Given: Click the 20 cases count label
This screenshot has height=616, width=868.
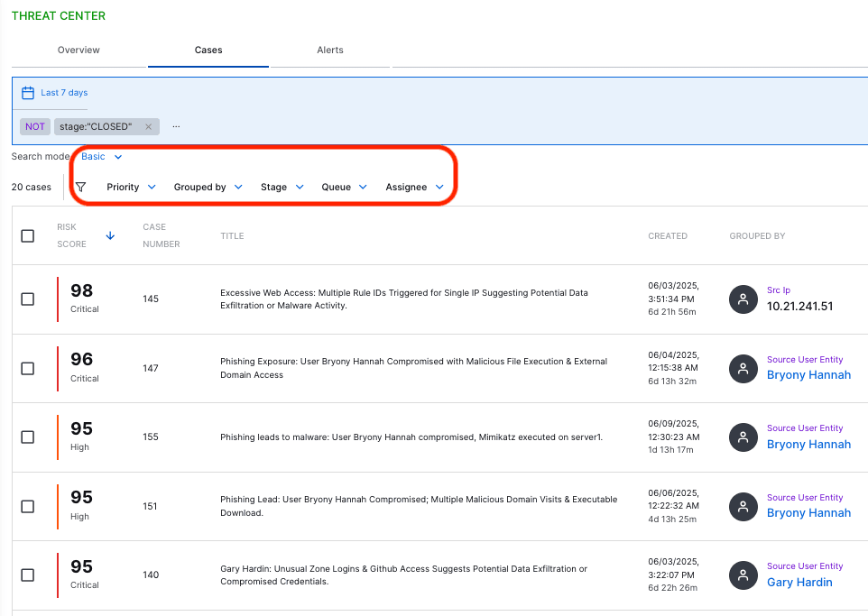Looking at the screenshot, I should tap(31, 187).
